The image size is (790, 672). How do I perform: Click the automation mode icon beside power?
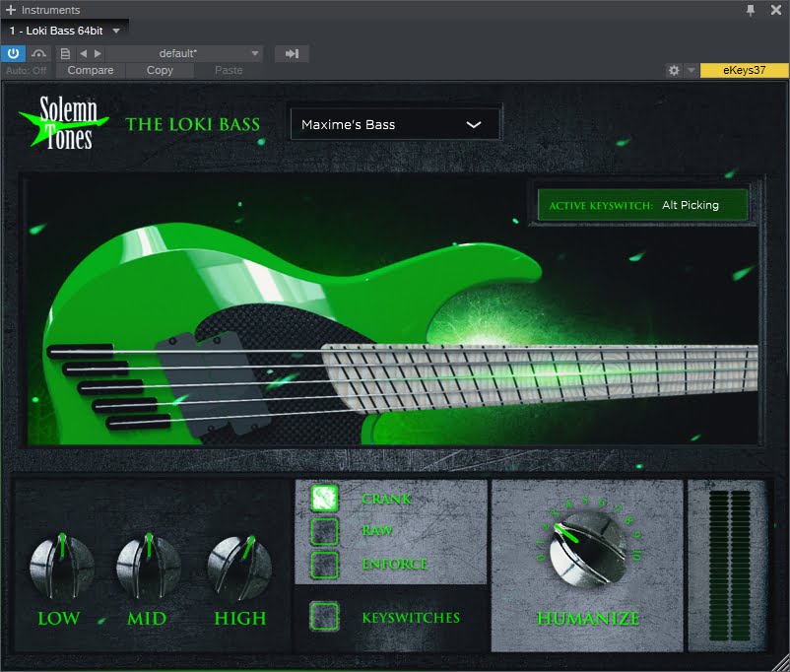38,53
